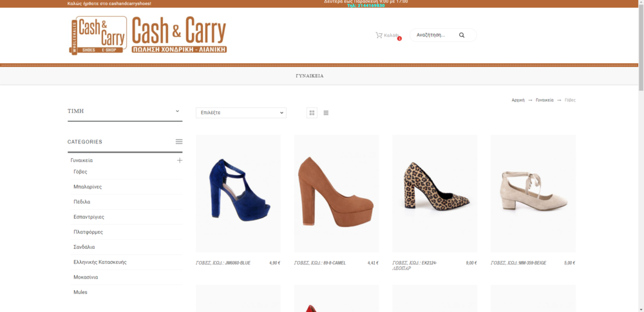Go to Γυναικεία breadcrumb link
The height and width of the screenshot is (312, 644).
545,100
